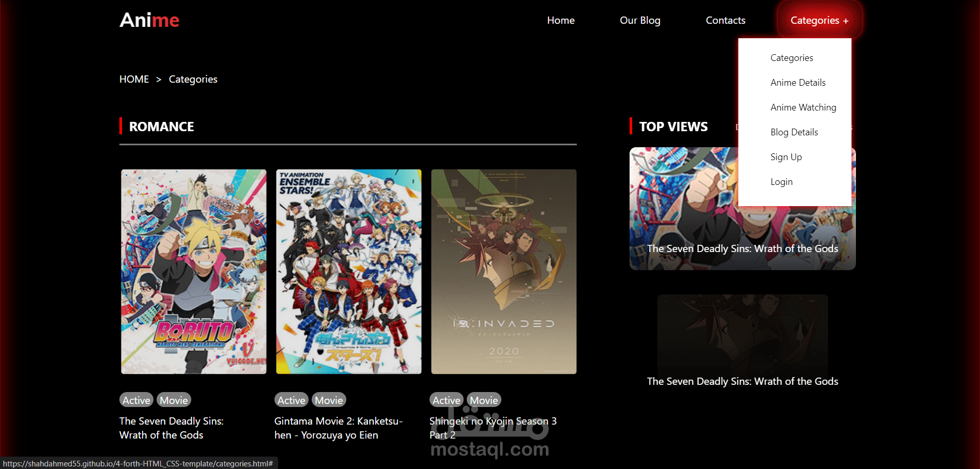Screen dimensions: 980x469
Task: Click Movie tag under ID: Invaded poster
Action: click(x=484, y=400)
